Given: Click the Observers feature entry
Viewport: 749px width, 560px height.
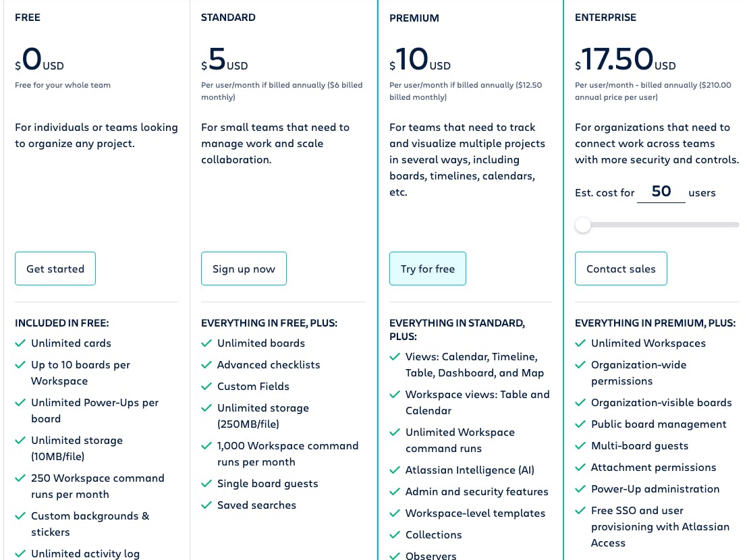Looking at the screenshot, I should click(x=431, y=555).
